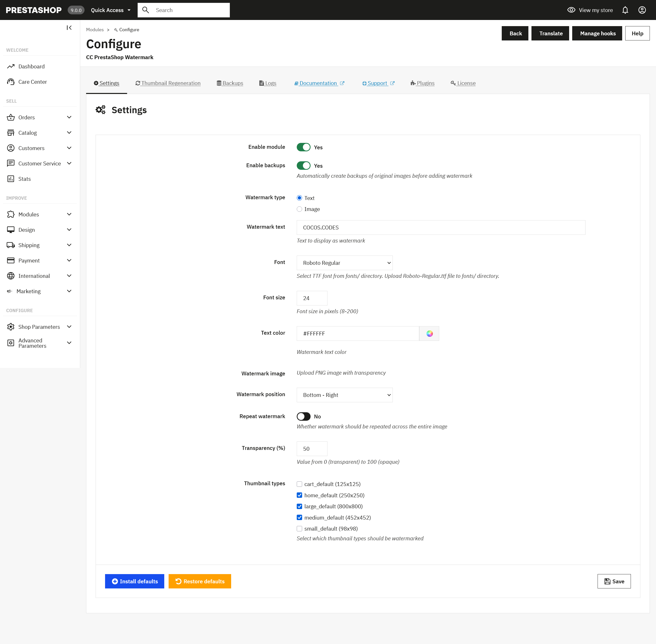Click the Dashboard trend icon
Image resolution: width=656 pixels, height=644 pixels.
[x=11, y=66]
